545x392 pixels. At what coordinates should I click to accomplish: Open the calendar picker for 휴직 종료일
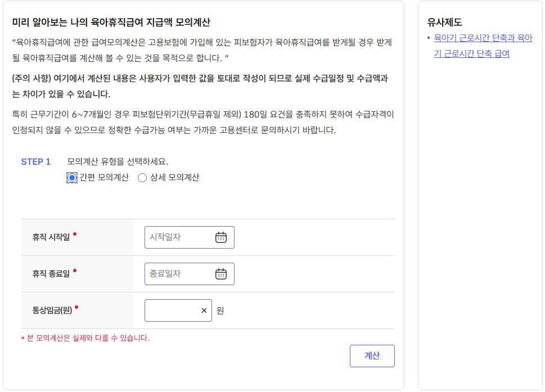222,274
